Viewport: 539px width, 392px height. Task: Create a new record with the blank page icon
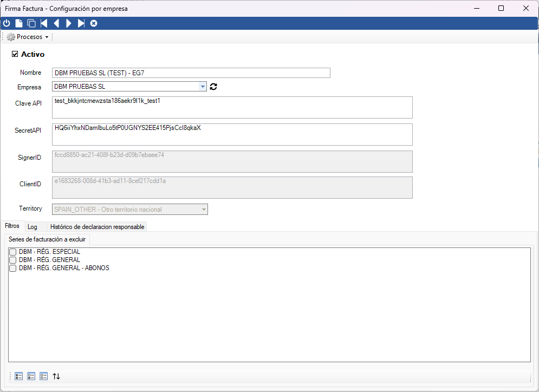click(19, 23)
